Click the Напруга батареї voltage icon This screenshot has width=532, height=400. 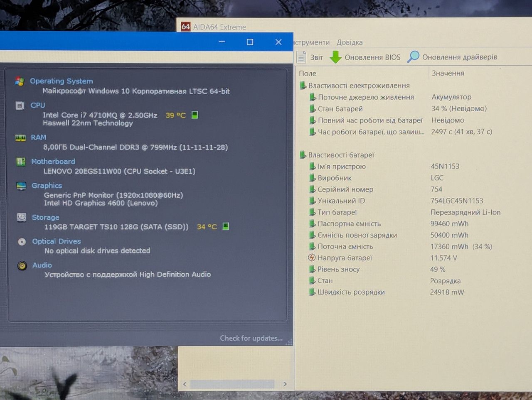[x=312, y=258]
